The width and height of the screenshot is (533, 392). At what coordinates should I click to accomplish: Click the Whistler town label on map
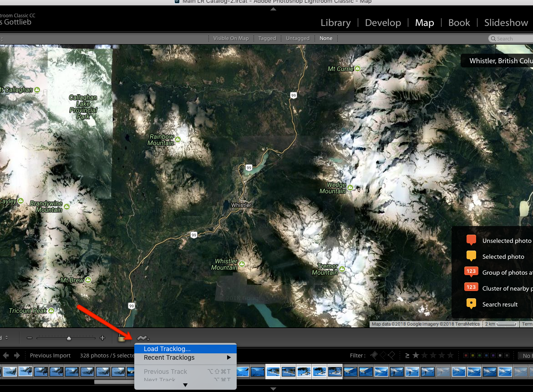[241, 205]
